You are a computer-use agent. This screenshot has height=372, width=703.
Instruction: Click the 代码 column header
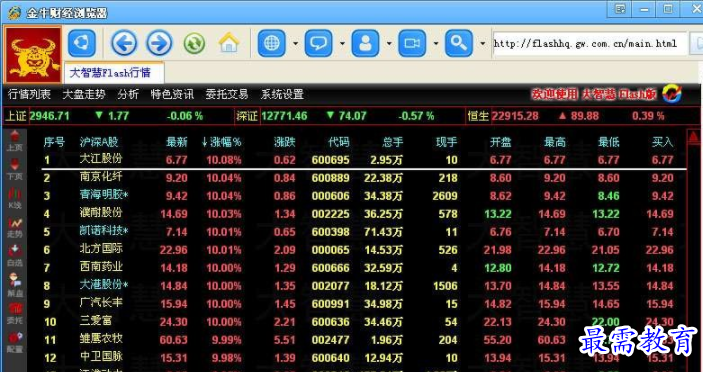click(338, 143)
